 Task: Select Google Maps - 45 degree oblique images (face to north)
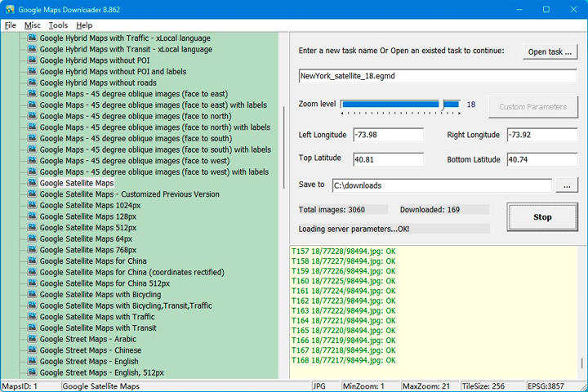point(136,116)
